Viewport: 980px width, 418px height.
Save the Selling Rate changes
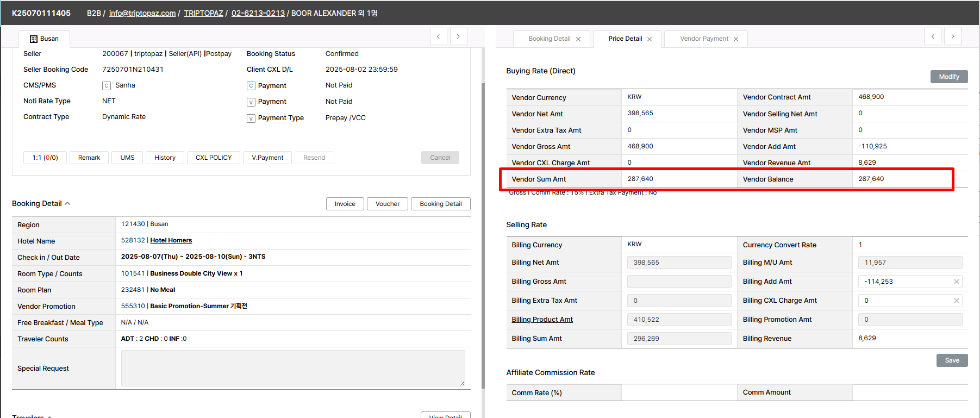pyautogui.click(x=952, y=360)
